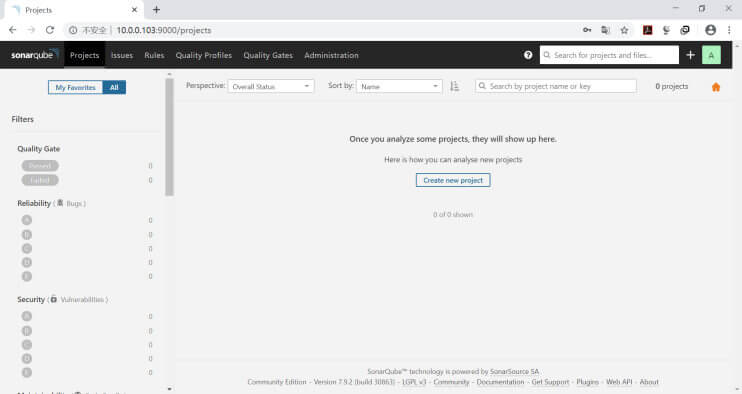Open the Documentation footer link

tap(500, 382)
